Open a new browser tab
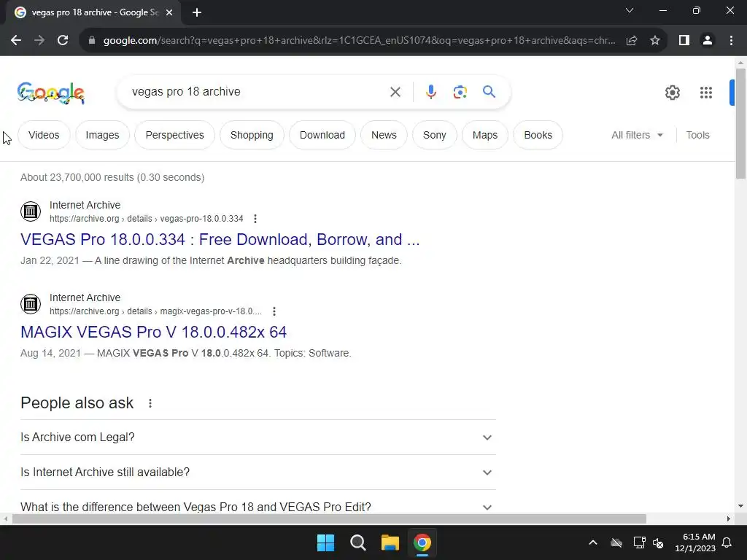Image resolution: width=747 pixels, height=560 pixels. tap(197, 12)
